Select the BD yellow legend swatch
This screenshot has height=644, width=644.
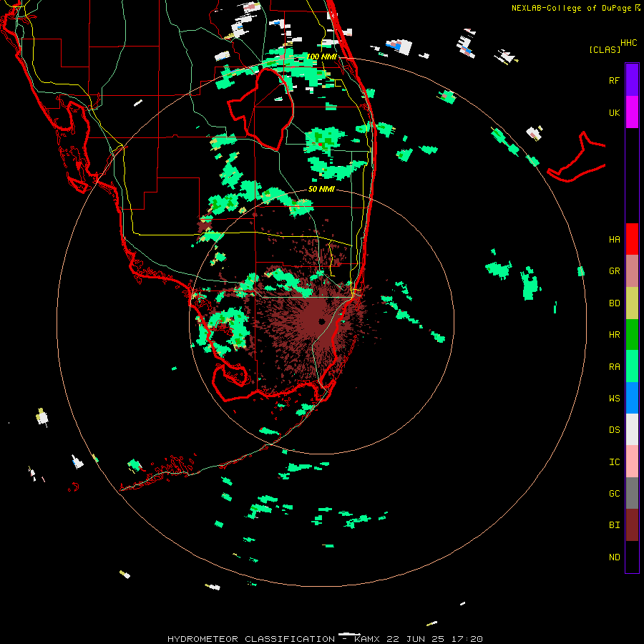point(632,303)
